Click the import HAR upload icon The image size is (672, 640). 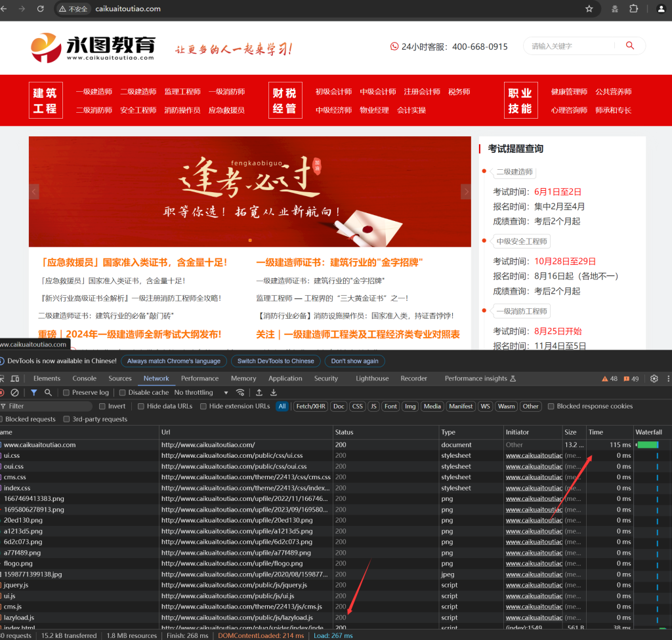click(x=259, y=392)
